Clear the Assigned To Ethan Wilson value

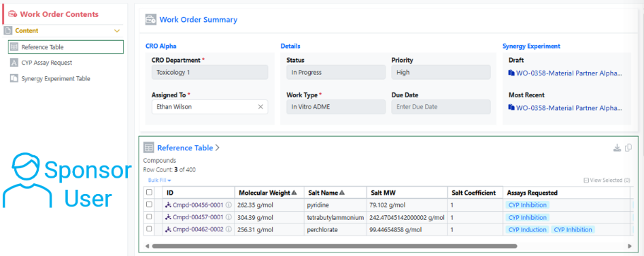261,106
